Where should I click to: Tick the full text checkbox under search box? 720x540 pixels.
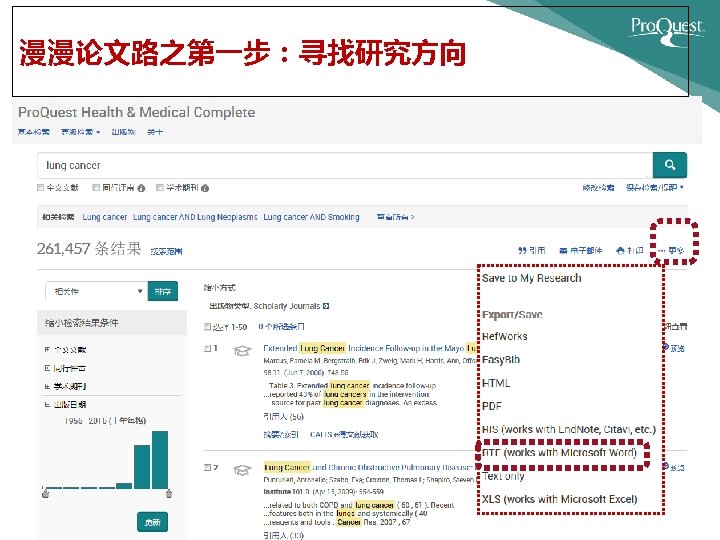40,187
